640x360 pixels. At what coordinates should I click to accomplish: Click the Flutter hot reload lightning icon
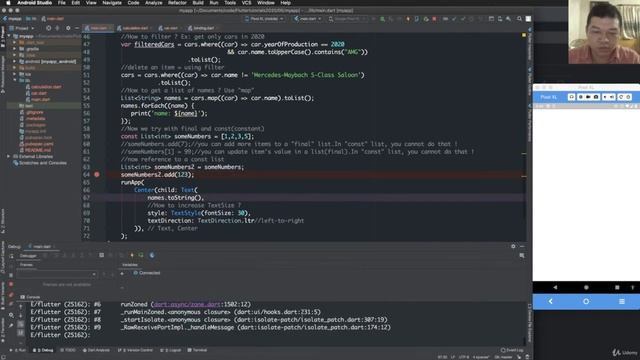tap(407, 19)
